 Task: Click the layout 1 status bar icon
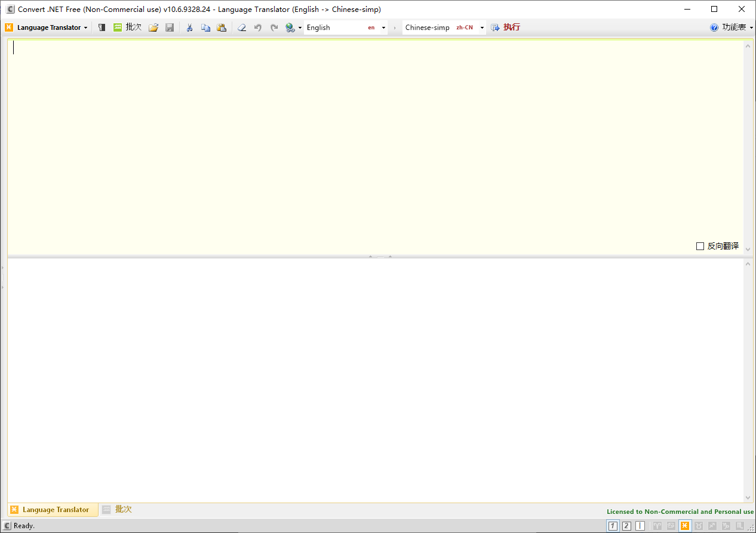tap(613, 526)
